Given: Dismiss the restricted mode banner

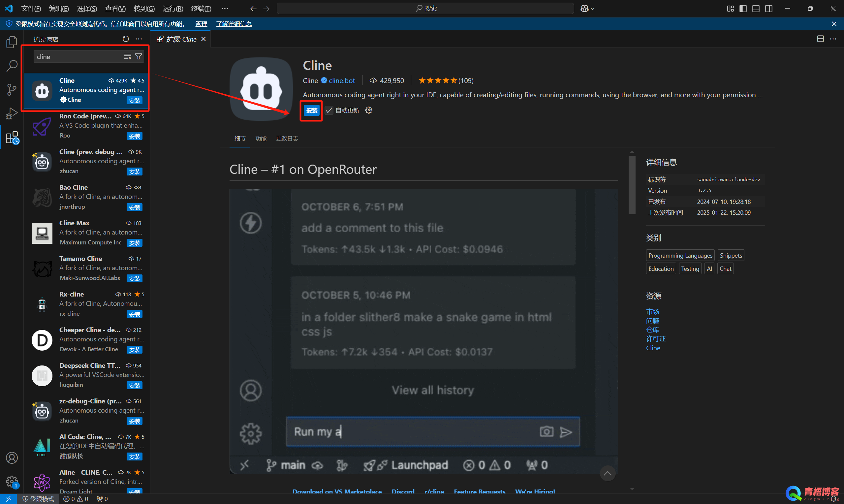Looking at the screenshot, I should point(834,24).
